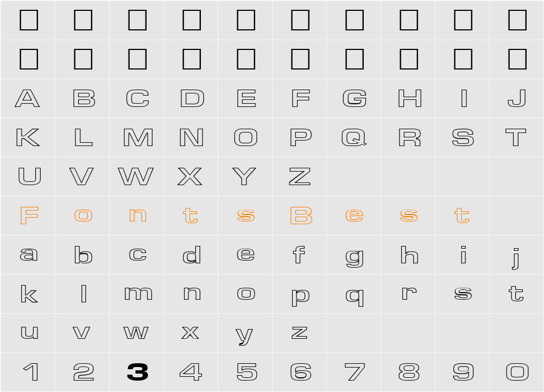The image size is (544, 392).
Task: Select the uppercase T glyph cell
Action: coord(516,137)
